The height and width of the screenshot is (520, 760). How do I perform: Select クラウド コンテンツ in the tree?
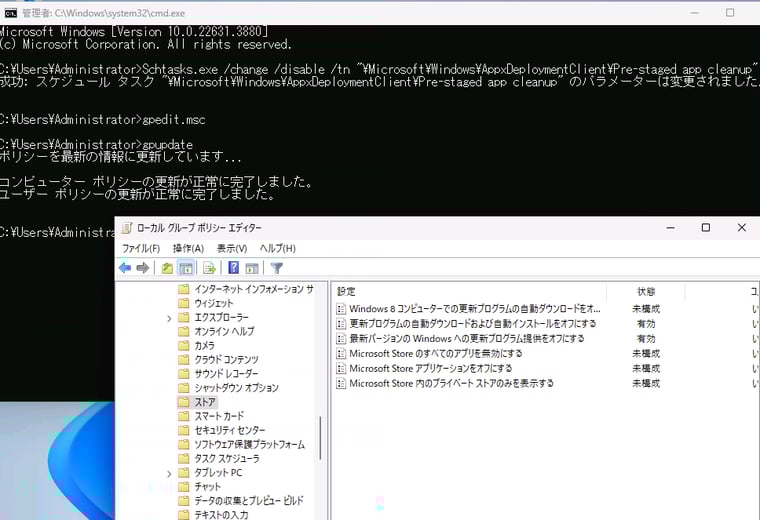click(226, 360)
